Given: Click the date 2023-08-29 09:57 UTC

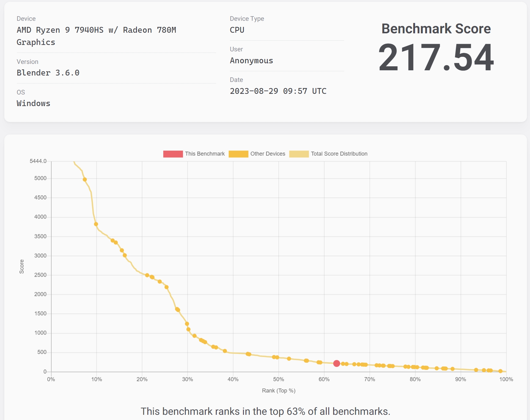Looking at the screenshot, I should [x=278, y=91].
